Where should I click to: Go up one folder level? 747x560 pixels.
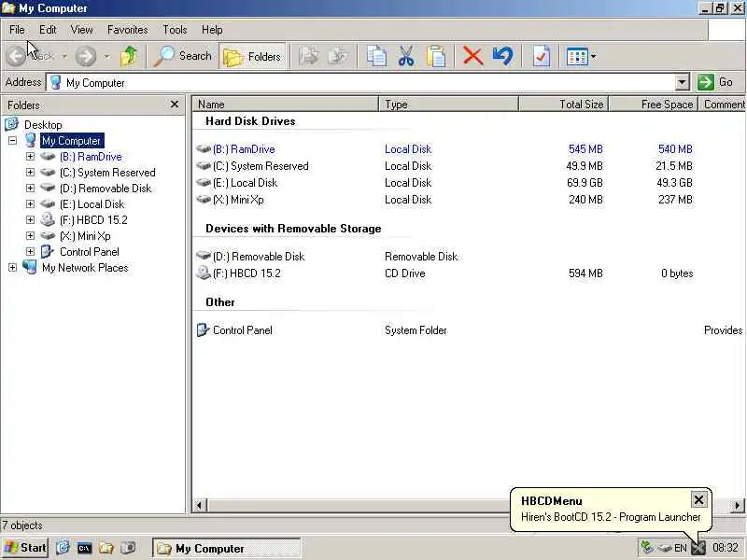click(129, 56)
